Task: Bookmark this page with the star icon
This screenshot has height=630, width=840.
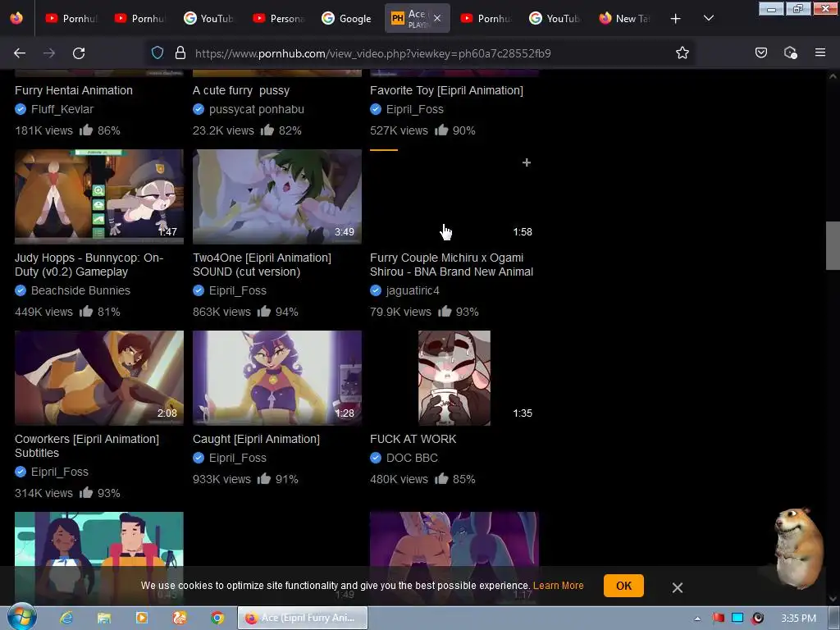Action: click(682, 52)
